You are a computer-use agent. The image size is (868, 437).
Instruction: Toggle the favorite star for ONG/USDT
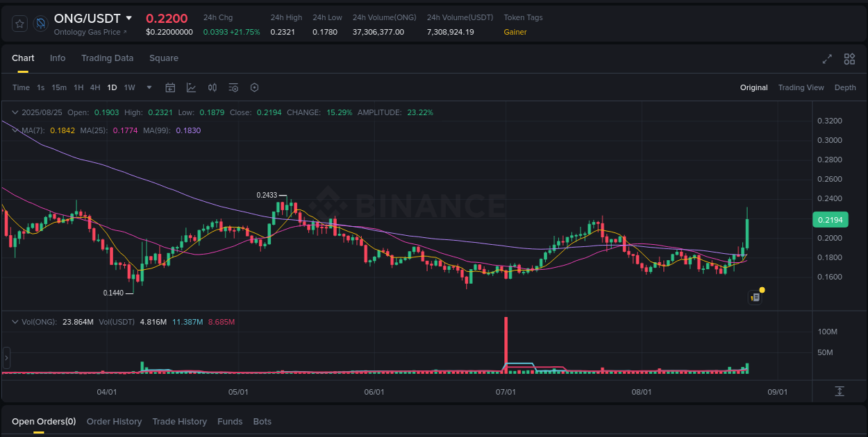point(19,23)
